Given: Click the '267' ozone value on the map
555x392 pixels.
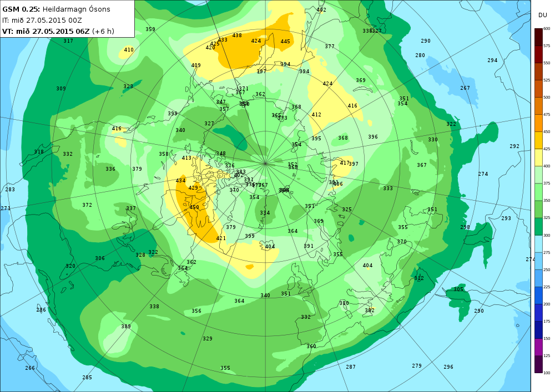Looking at the screenshot, I should click(x=465, y=88).
